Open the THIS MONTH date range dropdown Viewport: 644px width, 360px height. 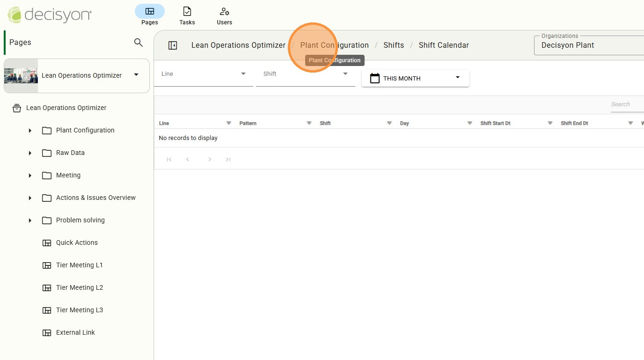[x=457, y=78]
